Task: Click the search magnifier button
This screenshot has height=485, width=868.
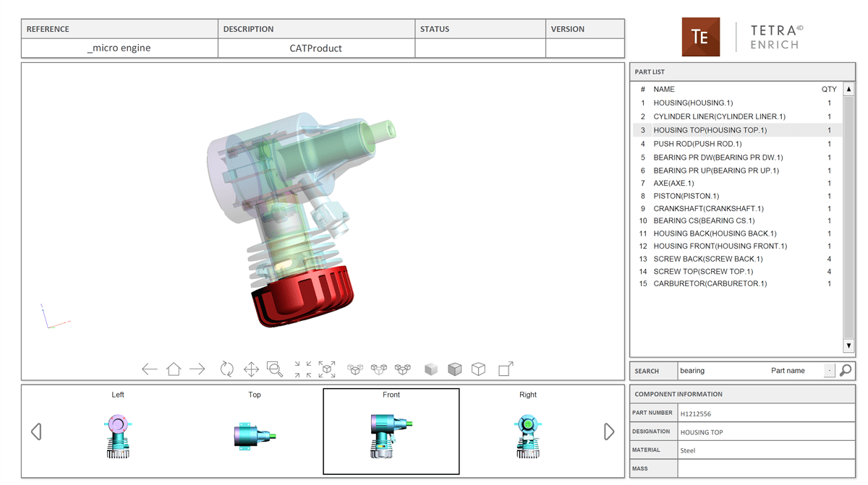Action: click(x=846, y=370)
